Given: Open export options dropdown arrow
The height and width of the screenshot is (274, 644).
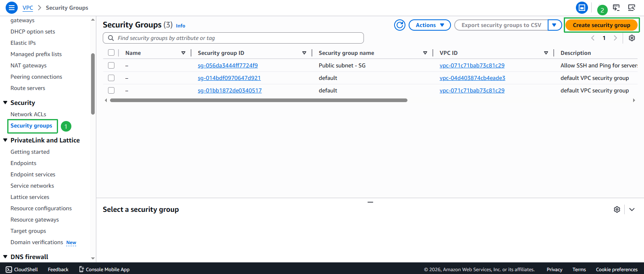Looking at the screenshot, I should pyautogui.click(x=555, y=25).
